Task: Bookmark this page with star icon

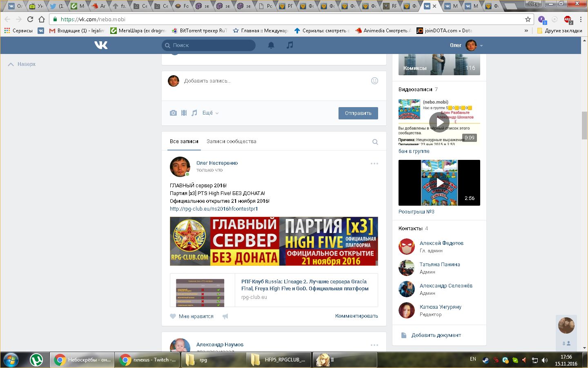Action: click(x=528, y=19)
